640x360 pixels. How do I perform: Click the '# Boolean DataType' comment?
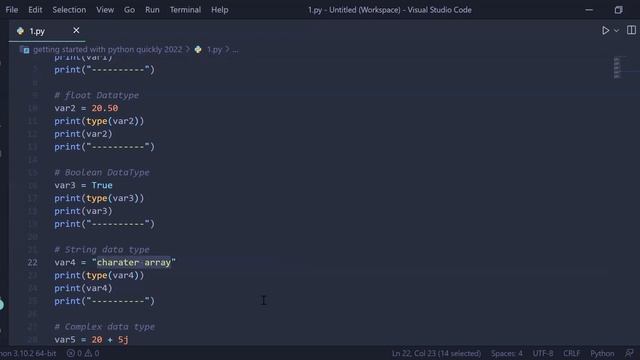click(x=102, y=172)
